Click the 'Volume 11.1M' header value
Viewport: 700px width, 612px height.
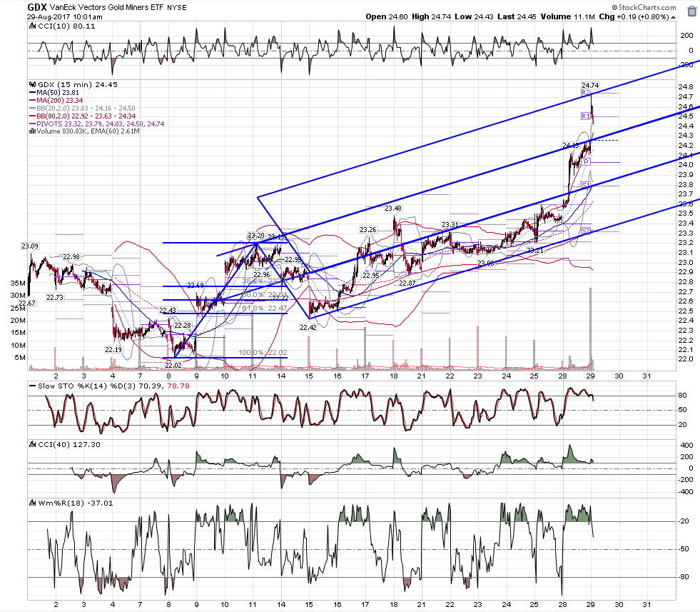[568, 16]
